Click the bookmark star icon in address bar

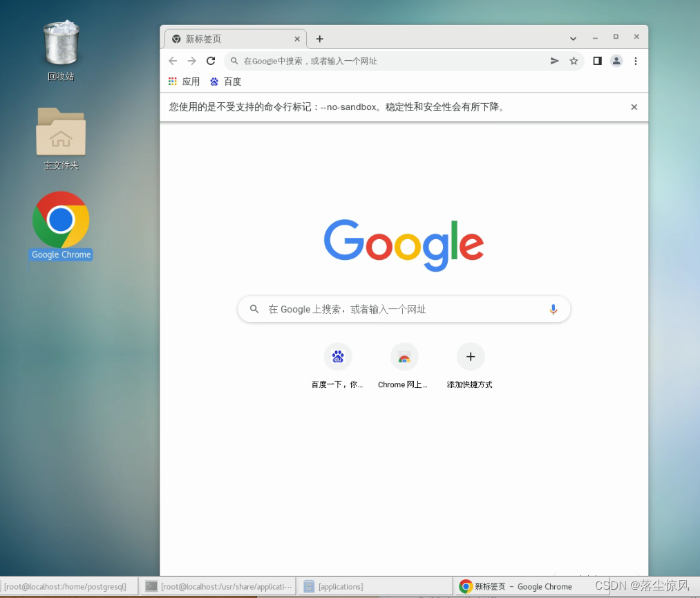[x=574, y=61]
